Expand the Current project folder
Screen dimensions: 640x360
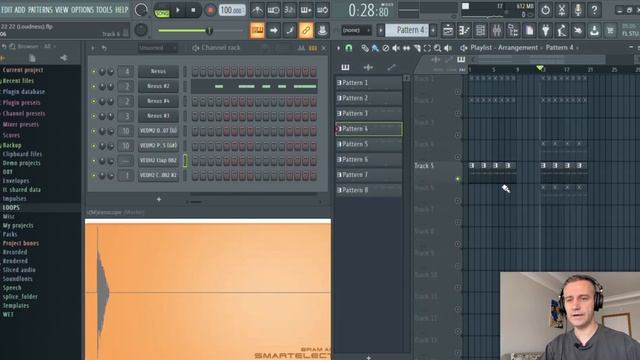click(22, 70)
